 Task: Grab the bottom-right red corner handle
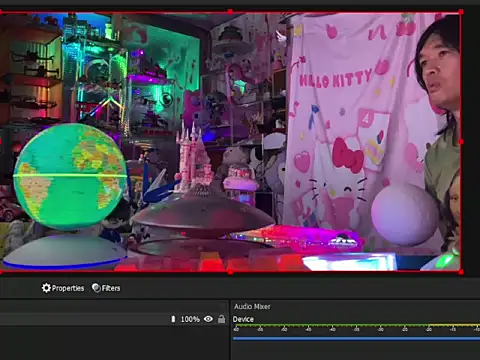tap(461, 272)
